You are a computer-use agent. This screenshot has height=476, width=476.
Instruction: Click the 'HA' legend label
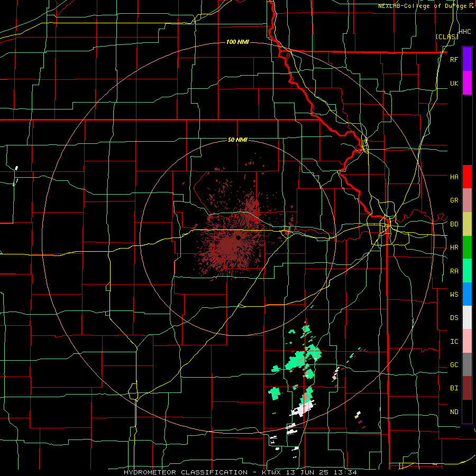coord(454,177)
